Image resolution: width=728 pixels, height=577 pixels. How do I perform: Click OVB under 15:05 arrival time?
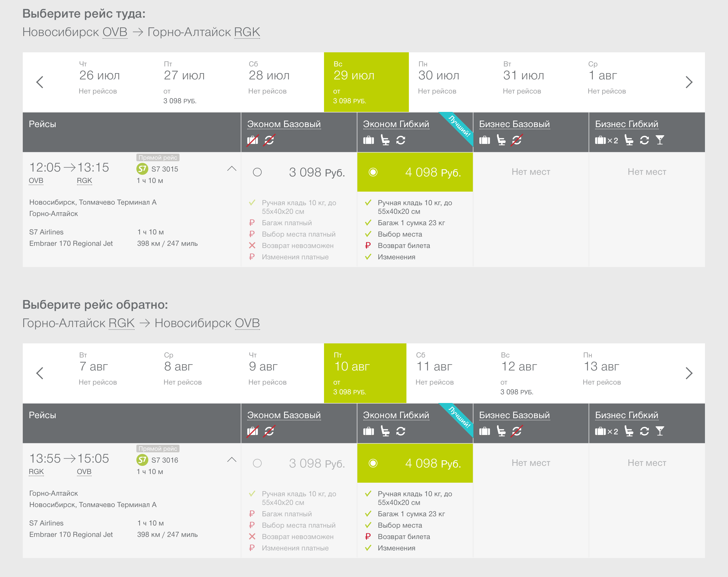(x=84, y=472)
